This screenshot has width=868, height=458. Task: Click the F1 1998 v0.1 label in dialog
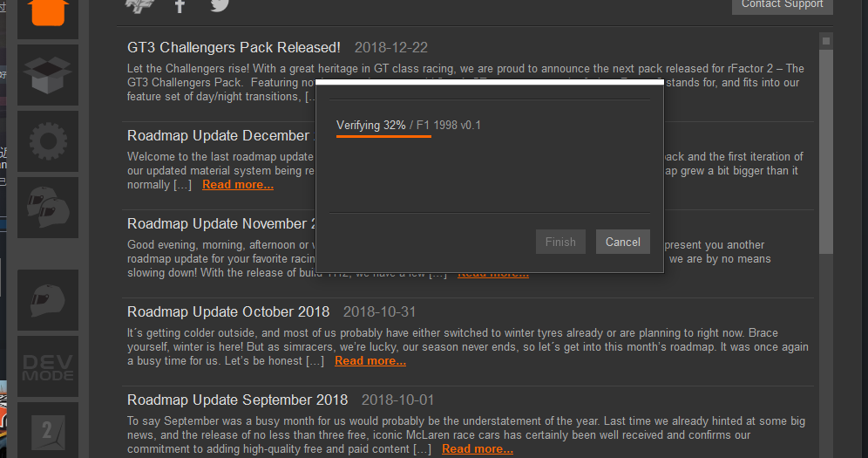tap(449, 125)
